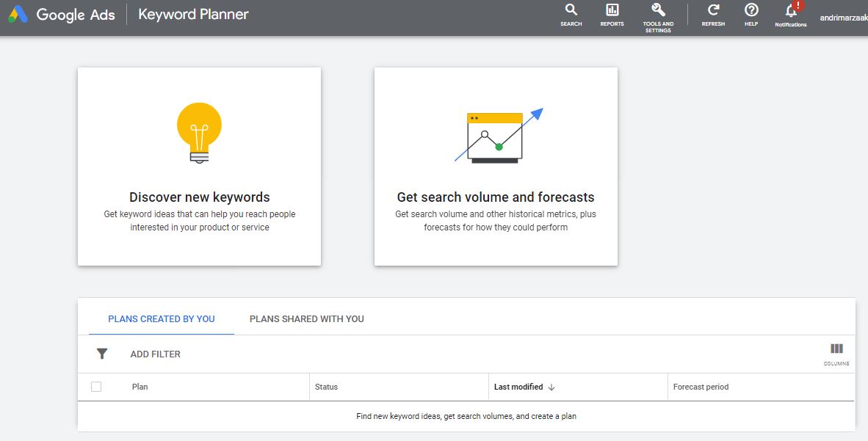Open the Help question mark icon
Viewport: 868px width, 441px height.
click(x=751, y=10)
